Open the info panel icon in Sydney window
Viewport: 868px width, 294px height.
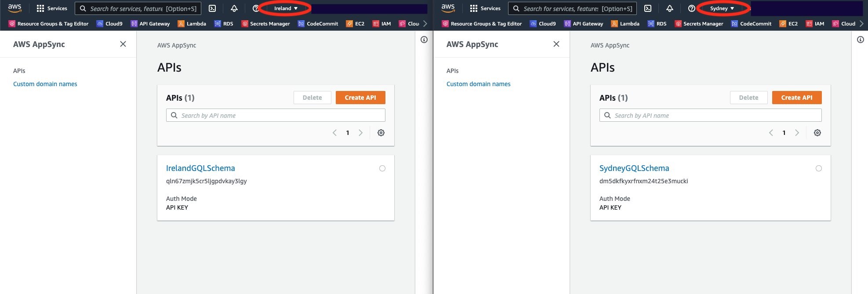[x=861, y=40]
